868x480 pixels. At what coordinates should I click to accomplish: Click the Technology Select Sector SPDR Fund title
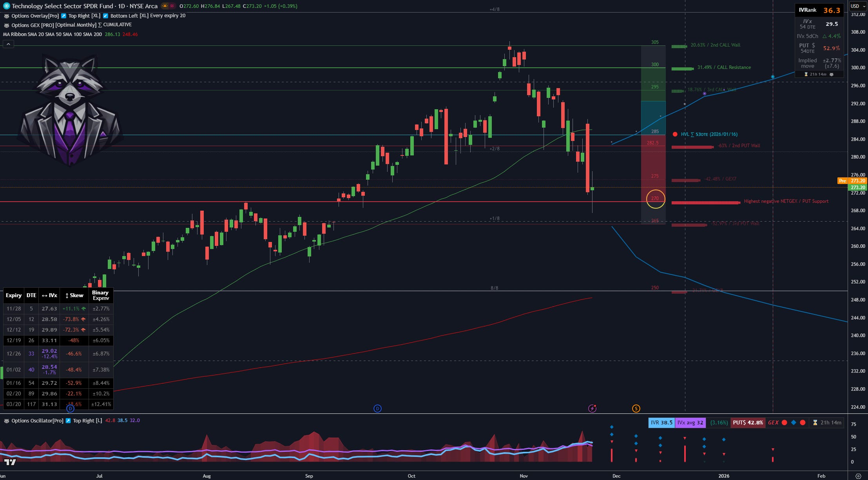(63, 6)
